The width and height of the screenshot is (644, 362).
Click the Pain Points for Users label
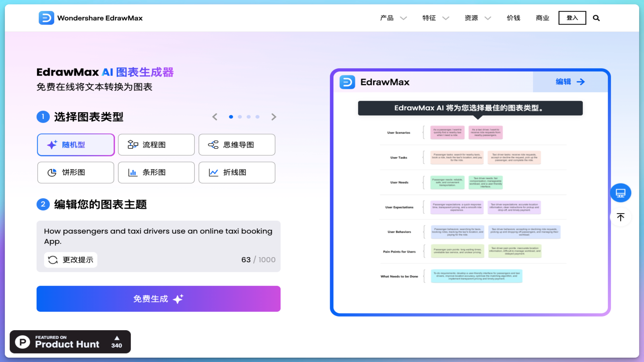pos(399,252)
